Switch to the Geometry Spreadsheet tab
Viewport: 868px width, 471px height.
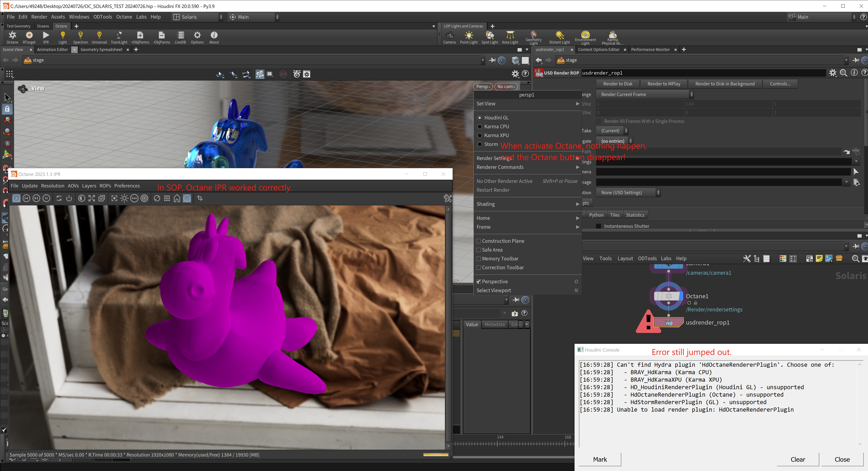[101, 50]
